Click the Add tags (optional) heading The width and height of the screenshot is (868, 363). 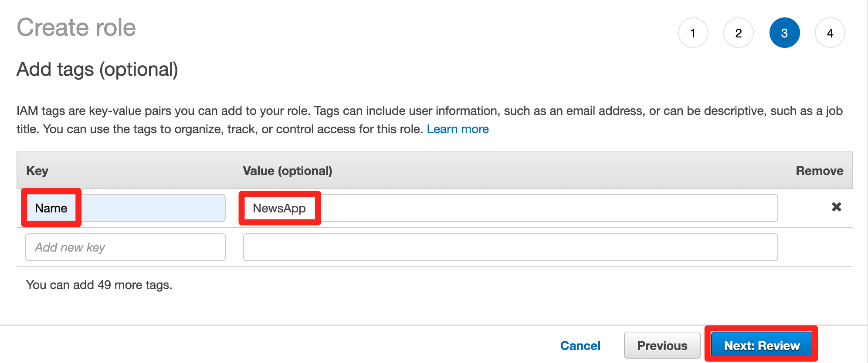97,70
